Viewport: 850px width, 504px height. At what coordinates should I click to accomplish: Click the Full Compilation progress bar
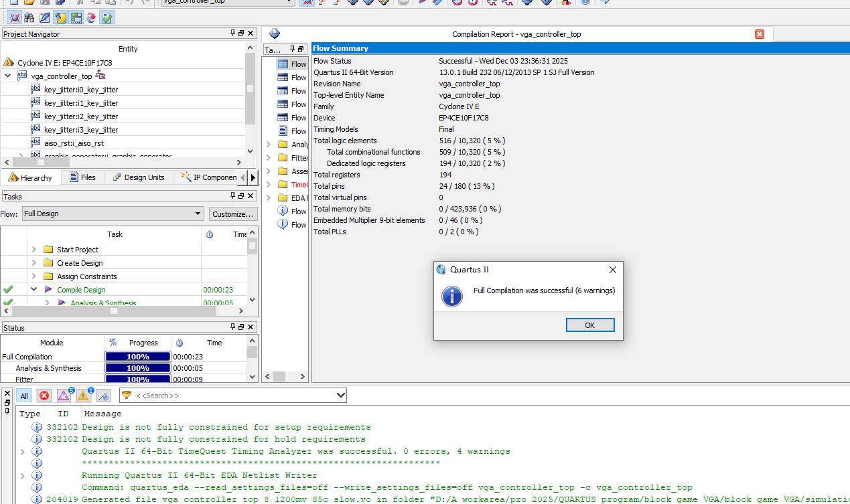tap(137, 357)
